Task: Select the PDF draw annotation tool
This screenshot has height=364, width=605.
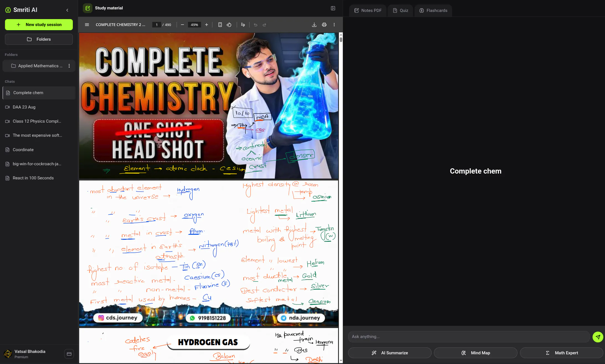Action: coord(243,25)
